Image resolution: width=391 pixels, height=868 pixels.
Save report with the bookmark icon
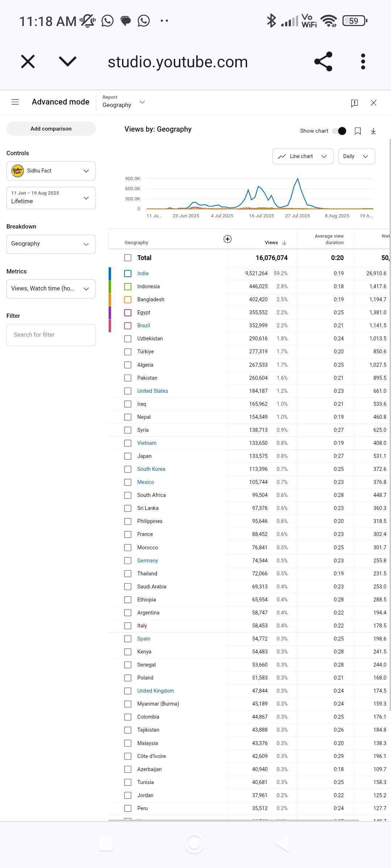358,131
